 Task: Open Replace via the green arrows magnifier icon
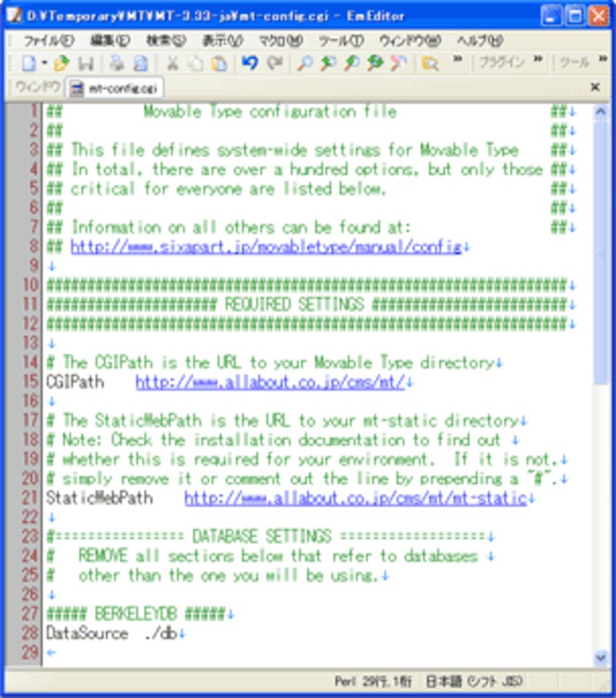pos(376,63)
